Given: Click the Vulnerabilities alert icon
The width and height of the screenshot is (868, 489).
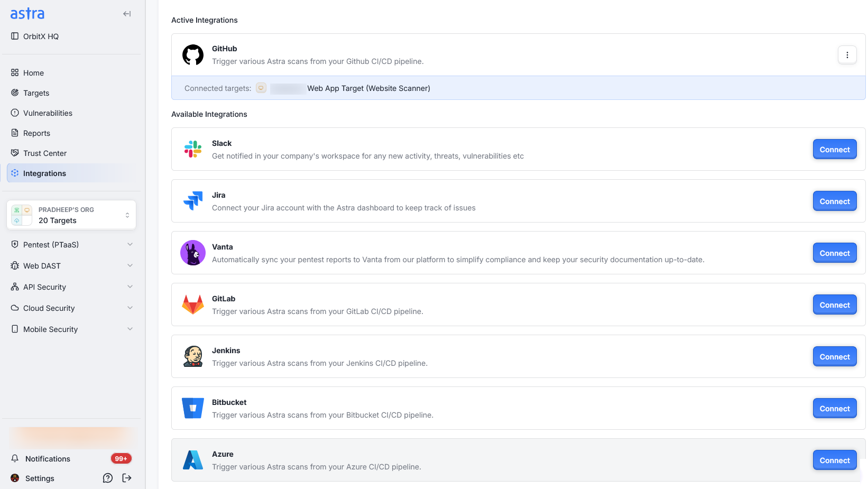Looking at the screenshot, I should coord(15,113).
